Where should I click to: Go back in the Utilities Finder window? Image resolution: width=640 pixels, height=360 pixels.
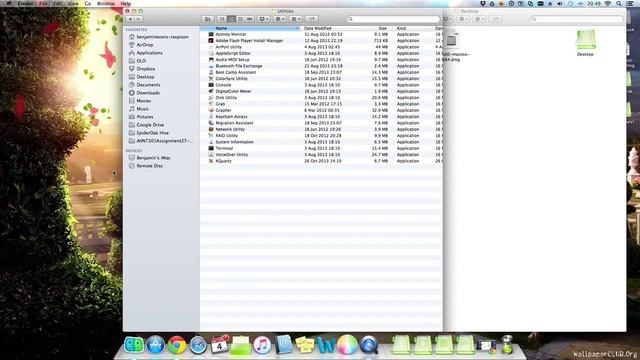click(x=131, y=19)
